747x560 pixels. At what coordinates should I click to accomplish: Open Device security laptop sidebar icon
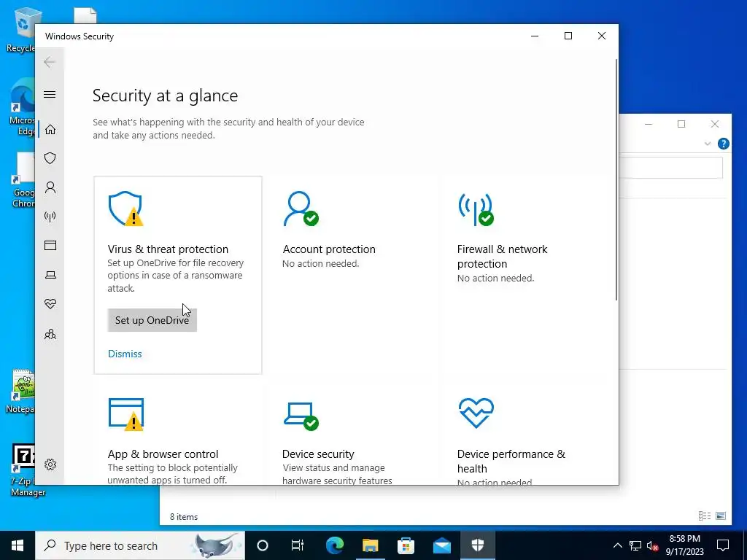point(50,275)
